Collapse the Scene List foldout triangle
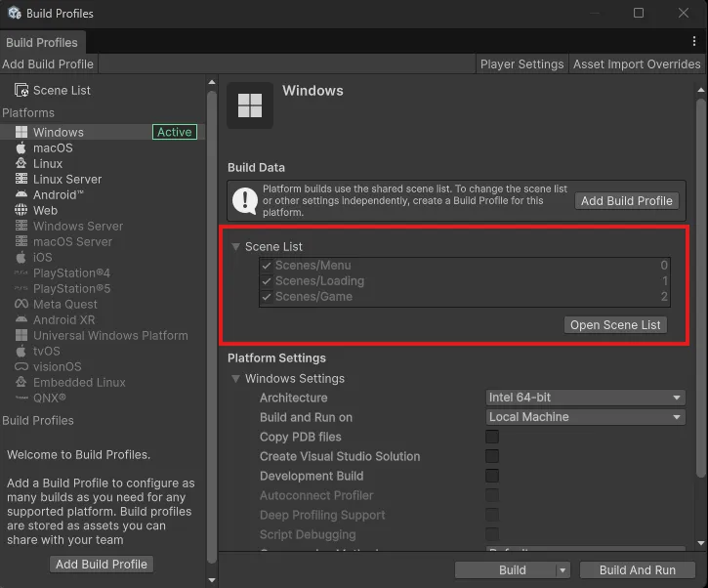The width and height of the screenshot is (708, 588). pyautogui.click(x=235, y=246)
